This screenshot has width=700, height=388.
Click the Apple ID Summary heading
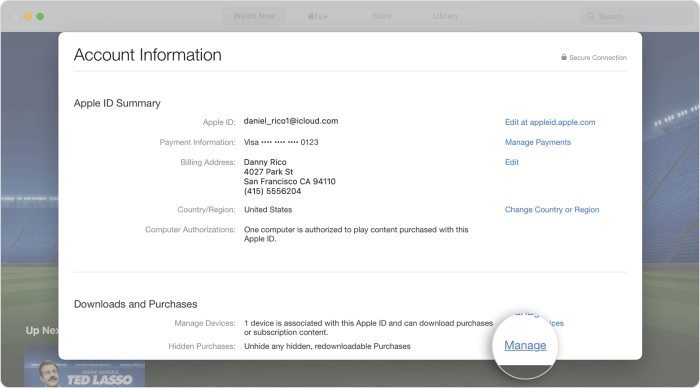click(117, 103)
